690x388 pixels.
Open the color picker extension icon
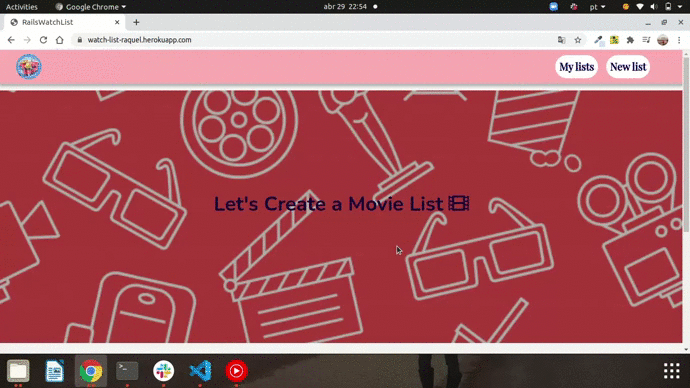(x=598, y=40)
